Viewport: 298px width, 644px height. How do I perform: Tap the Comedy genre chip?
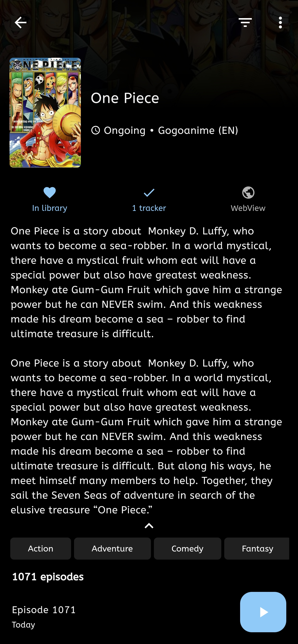[x=187, y=549]
